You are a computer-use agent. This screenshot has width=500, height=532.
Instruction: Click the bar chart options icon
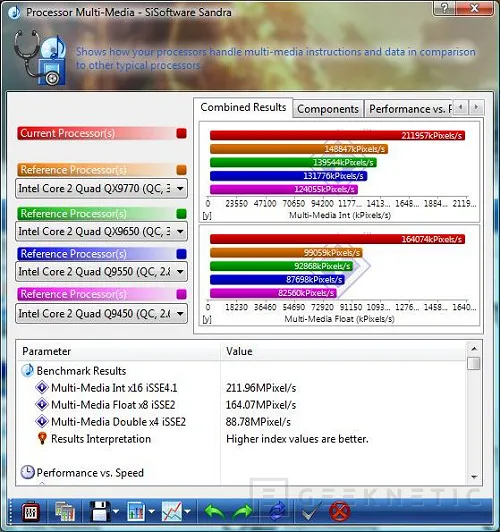point(136,512)
